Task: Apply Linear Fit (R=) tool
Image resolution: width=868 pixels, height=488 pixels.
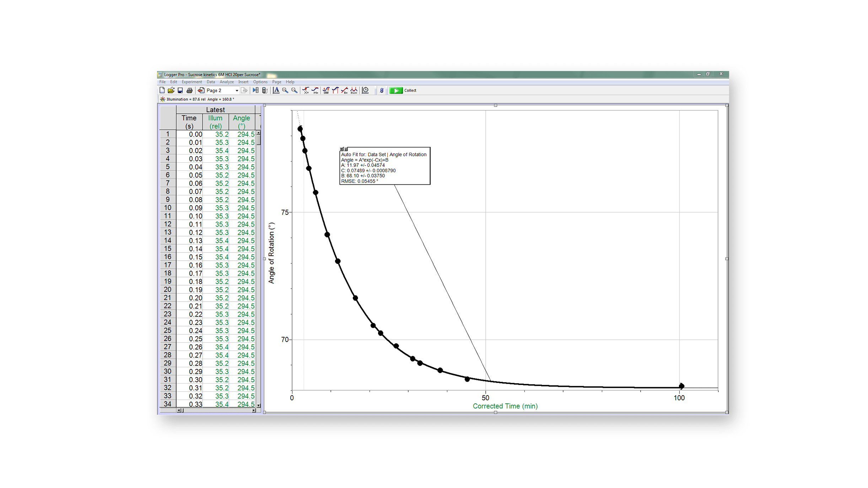Action: 344,90
